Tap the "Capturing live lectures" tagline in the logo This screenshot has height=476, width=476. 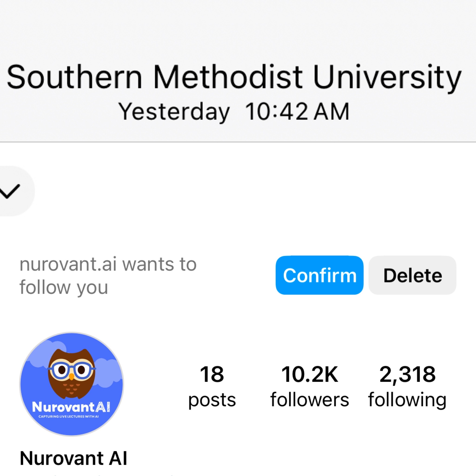(x=69, y=417)
